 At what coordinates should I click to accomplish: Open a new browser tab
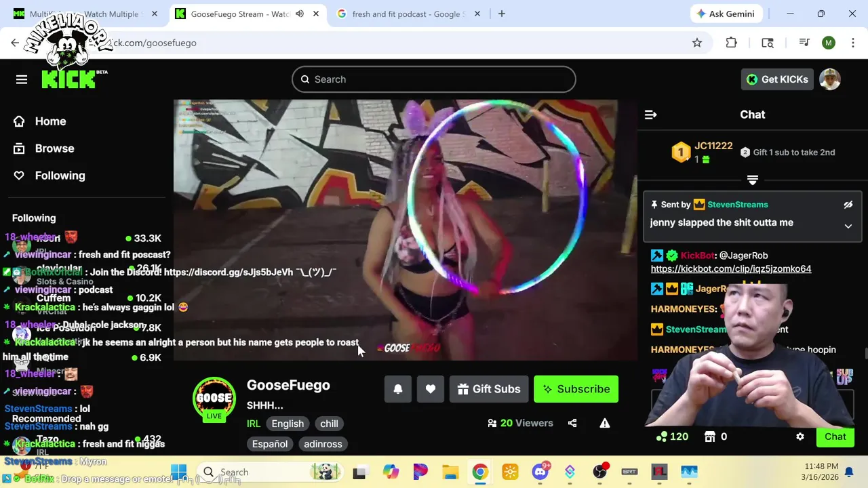pos(502,14)
